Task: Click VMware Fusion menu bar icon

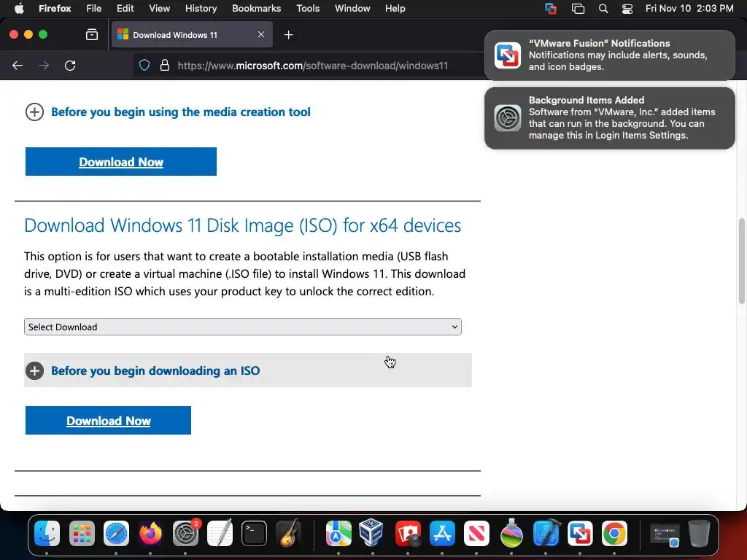Action: point(551,9)
